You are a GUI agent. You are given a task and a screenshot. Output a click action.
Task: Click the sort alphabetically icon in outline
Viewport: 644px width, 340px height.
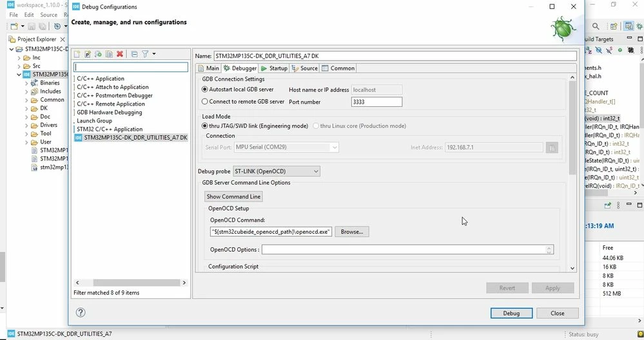(x=589, y=50)
